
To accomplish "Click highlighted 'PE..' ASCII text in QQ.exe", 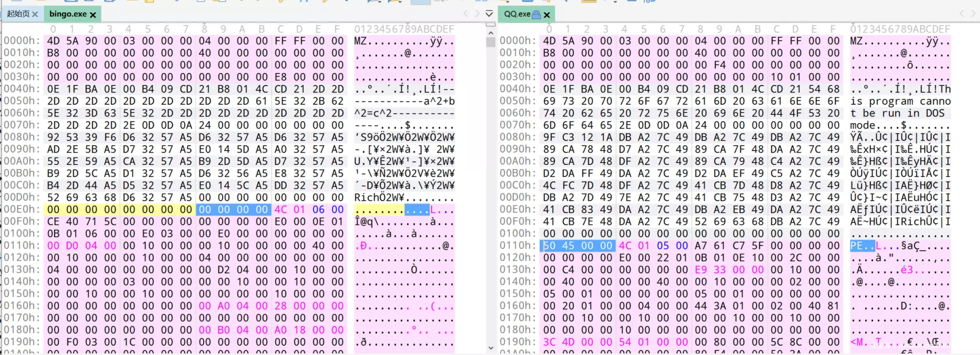I will pyautogui.click(x=863, y=246).
